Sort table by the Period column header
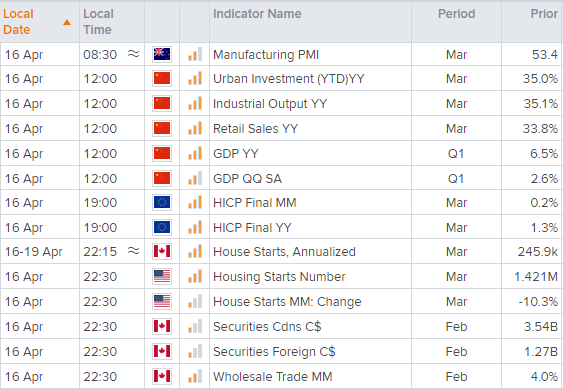The width and height of the screenshot is (563, 389). pos(456,14)
